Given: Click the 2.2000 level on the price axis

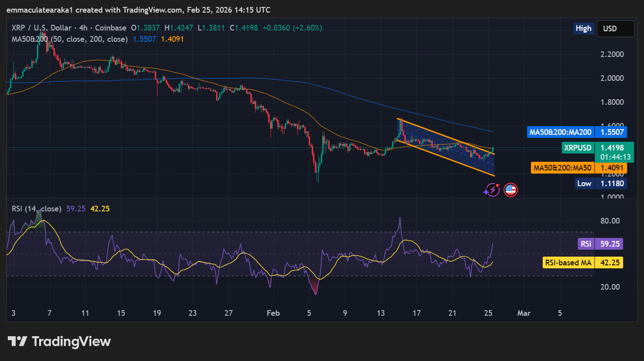Looking at the screenshot, I should [x=612, y=54].
